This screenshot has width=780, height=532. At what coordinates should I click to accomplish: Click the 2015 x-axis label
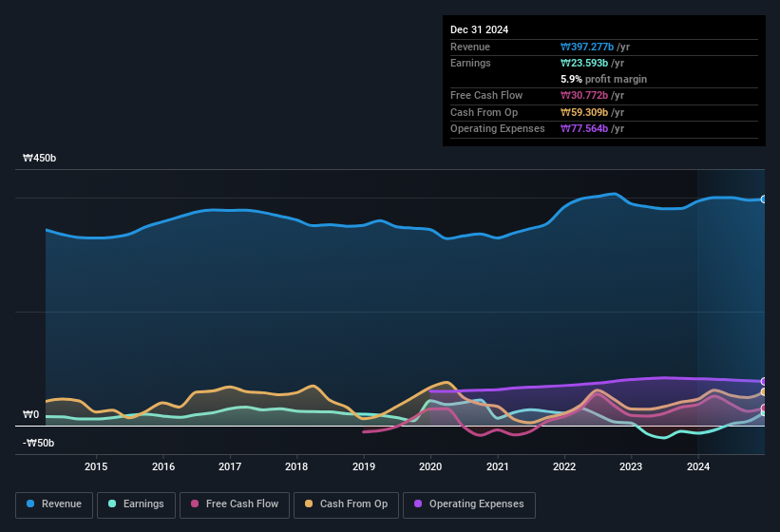[96, 466]
